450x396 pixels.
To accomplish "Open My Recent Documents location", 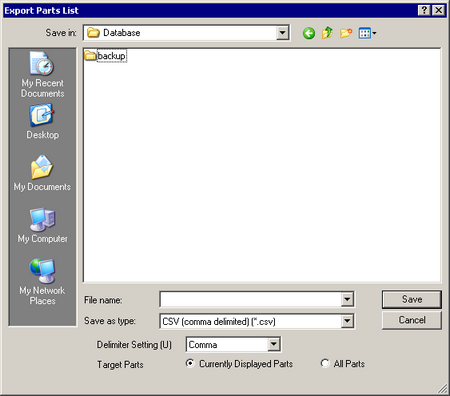I will pyautogui.click(x=42, y=74).
